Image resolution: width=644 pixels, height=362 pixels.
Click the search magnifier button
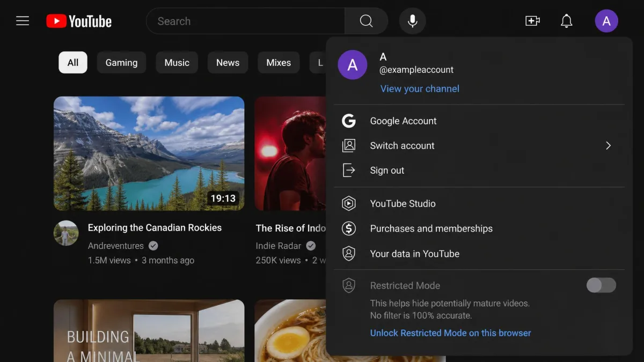click(366, 21)
